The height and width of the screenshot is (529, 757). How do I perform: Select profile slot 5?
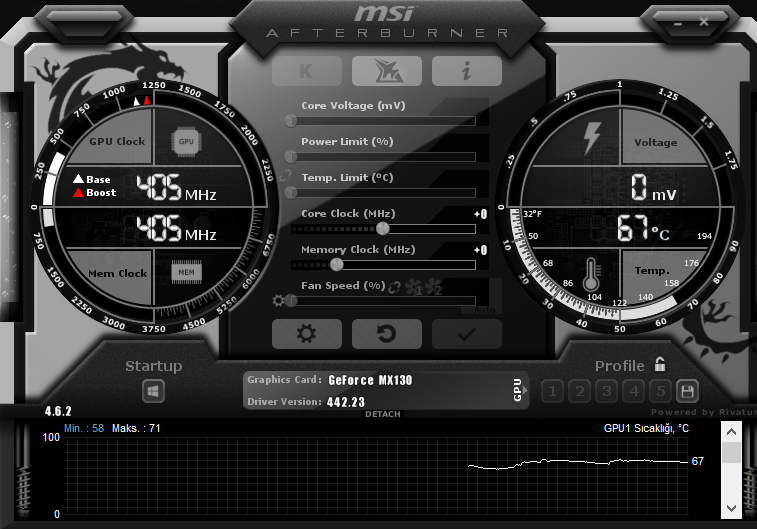point(660,391)
